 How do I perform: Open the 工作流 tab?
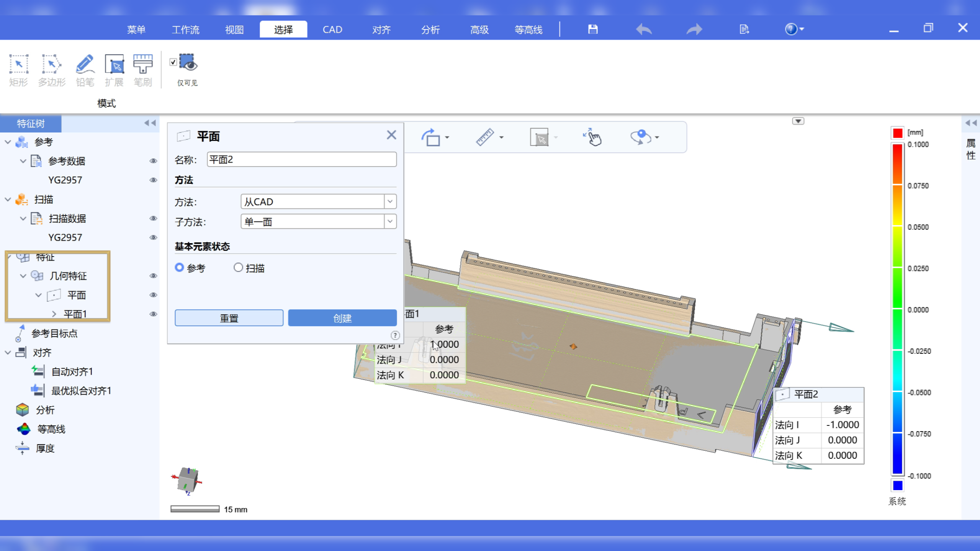(185, 29)
